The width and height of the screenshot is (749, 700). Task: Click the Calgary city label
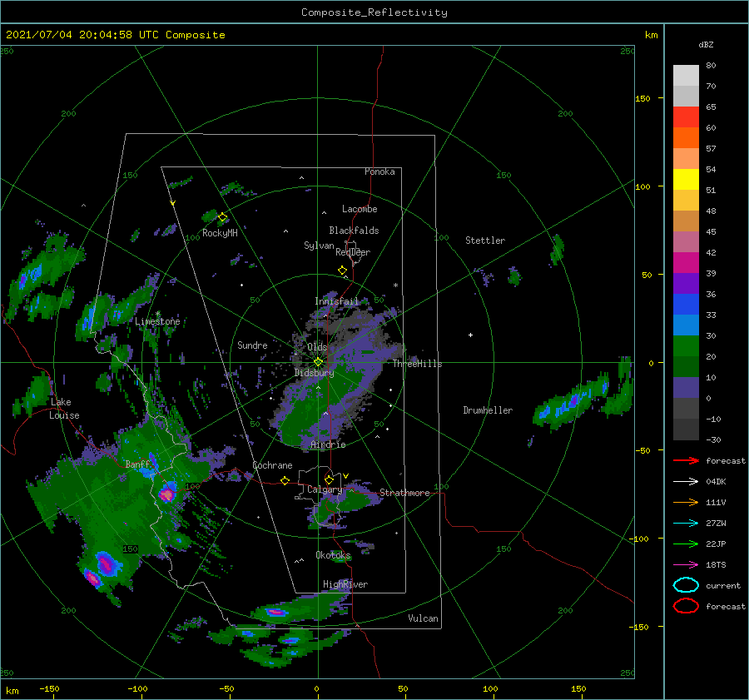click(x=325, y=489)
